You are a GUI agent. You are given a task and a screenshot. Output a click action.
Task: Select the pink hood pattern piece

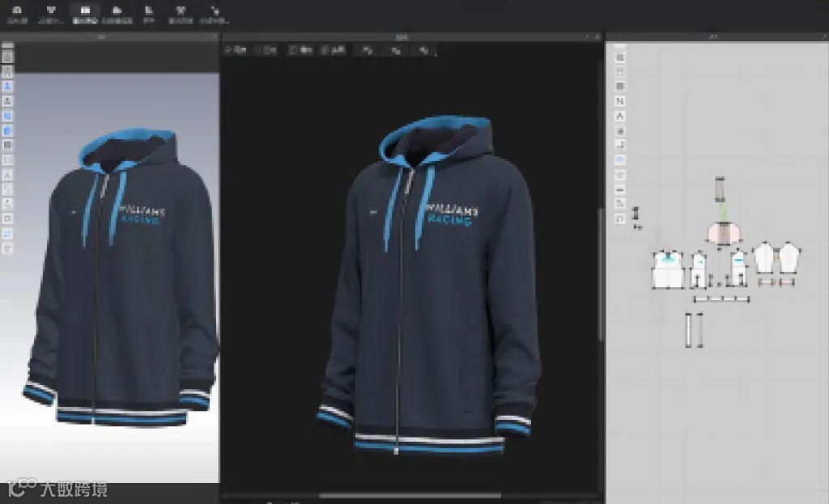click(x=723, y=234)
